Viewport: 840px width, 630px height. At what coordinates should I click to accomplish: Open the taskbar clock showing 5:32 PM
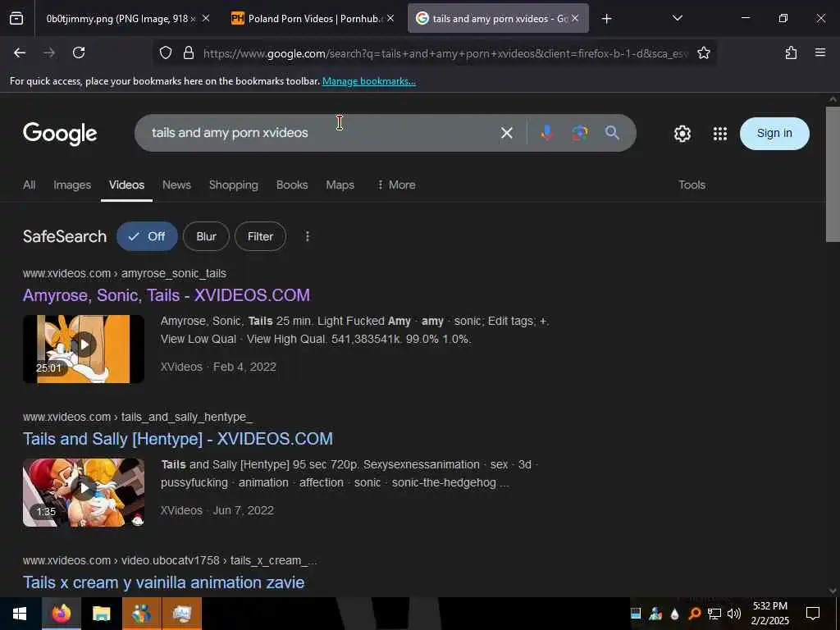(x=769, y=614)
